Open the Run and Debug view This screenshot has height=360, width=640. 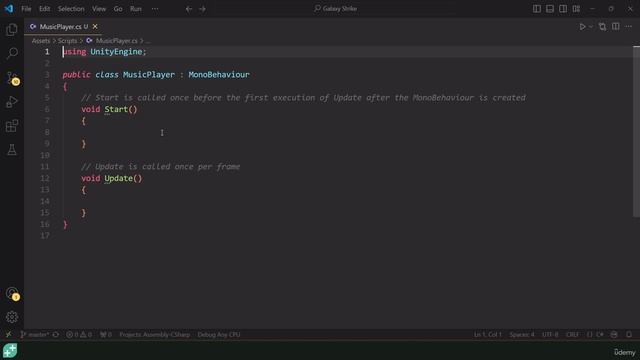click(12, 102)
